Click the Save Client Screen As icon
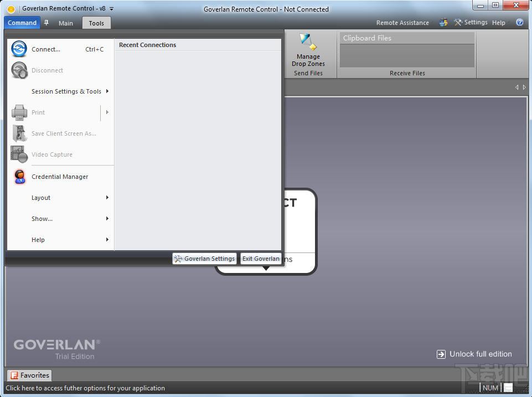The height and width of the screenshot is (397, 532). 19,133
